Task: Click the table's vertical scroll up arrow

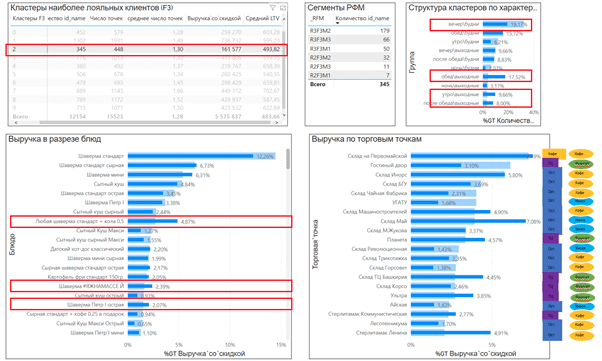Action: pyautogui.click(x=284, y=19)
